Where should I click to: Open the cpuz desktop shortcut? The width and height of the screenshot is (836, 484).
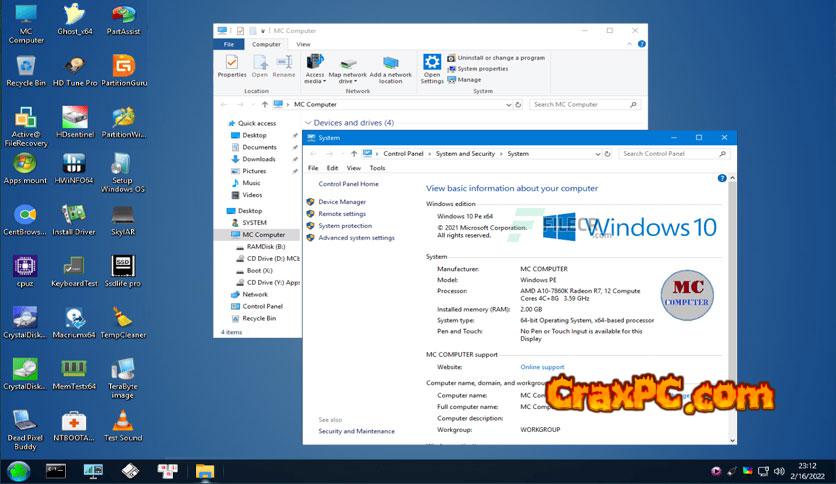(25, 268)
